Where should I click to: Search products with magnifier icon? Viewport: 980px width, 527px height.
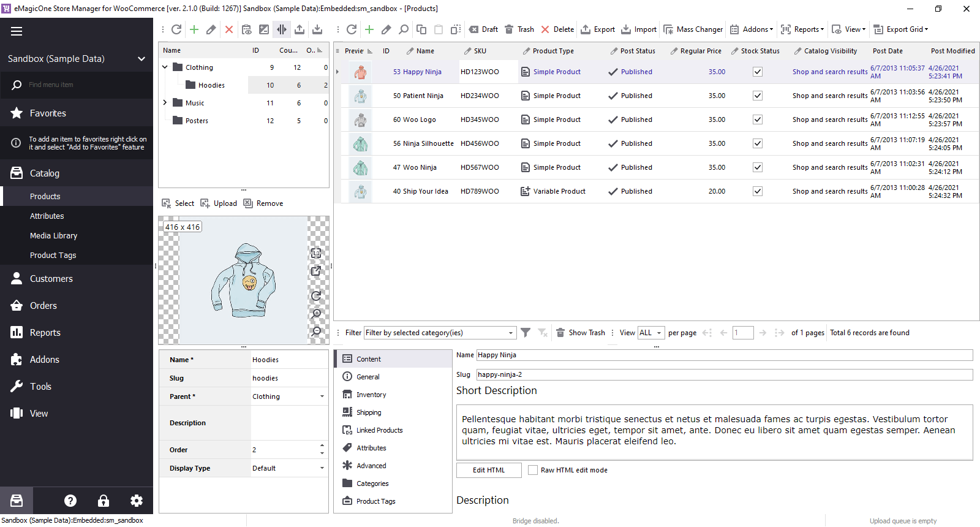click(404, 29)
